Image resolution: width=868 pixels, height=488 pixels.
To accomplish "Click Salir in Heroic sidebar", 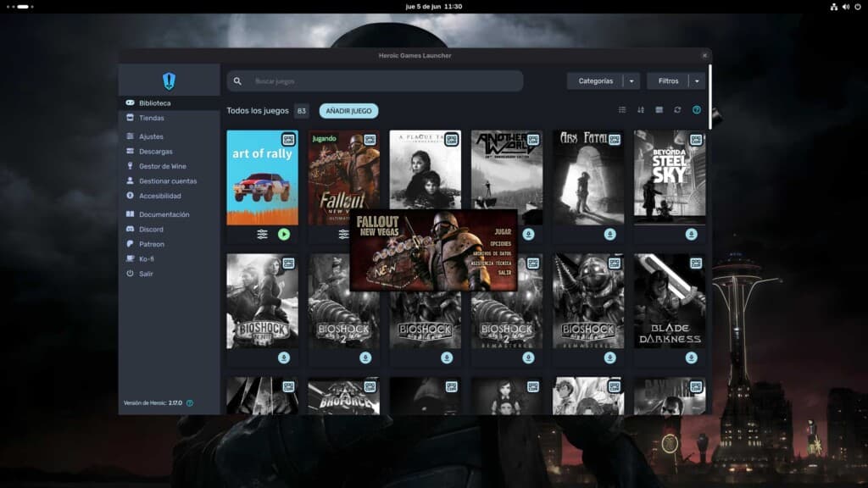I will (x=169, y=274).
